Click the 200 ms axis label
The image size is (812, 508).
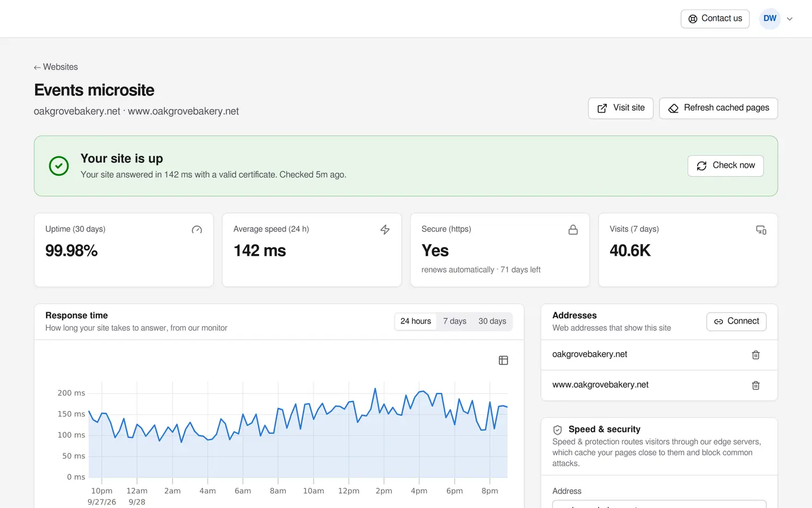[71, 393]
